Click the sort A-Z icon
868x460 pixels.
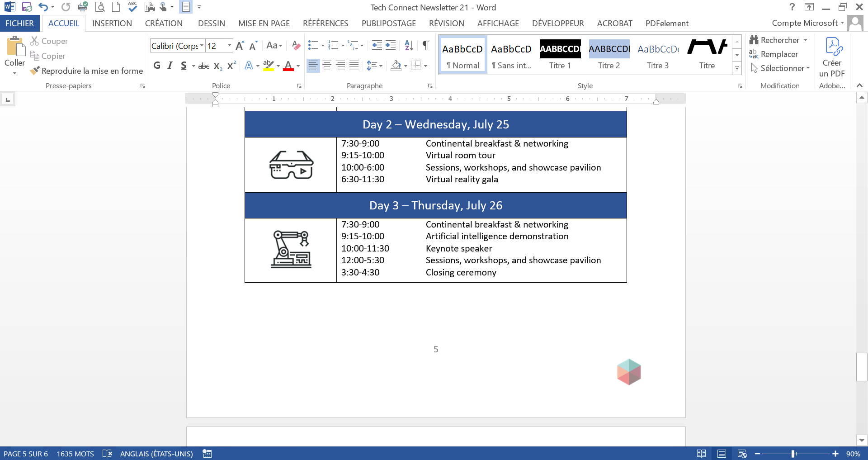pos(409,45)
